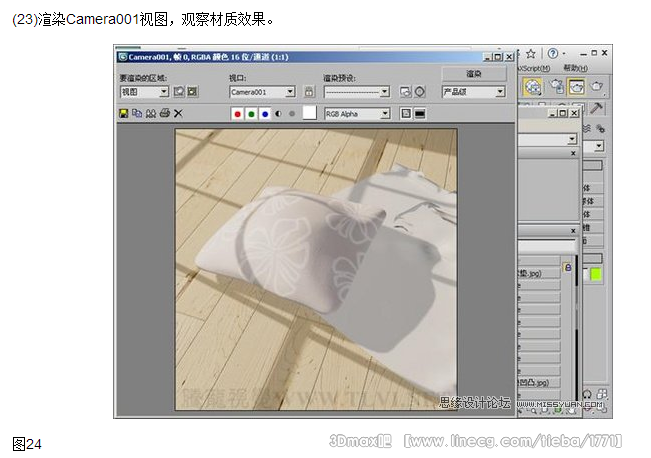Click the star favorites icon

tap(531, 54)
